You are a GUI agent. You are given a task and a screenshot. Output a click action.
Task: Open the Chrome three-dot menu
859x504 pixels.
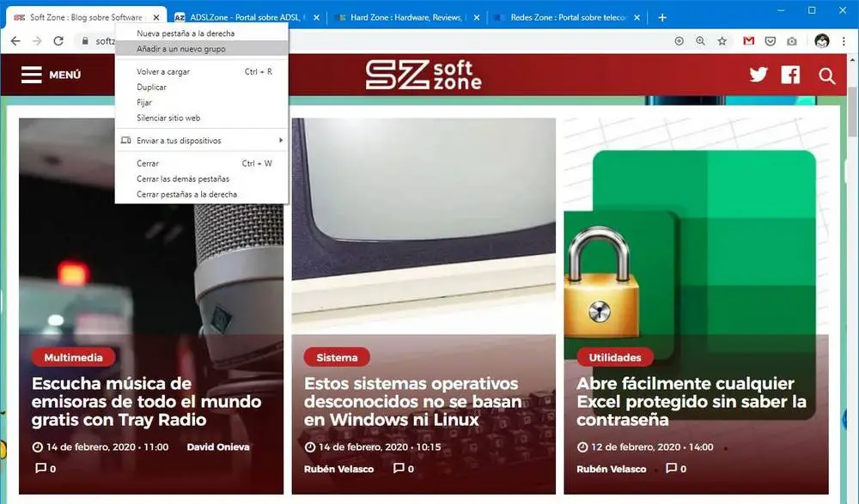click(844, 41)
